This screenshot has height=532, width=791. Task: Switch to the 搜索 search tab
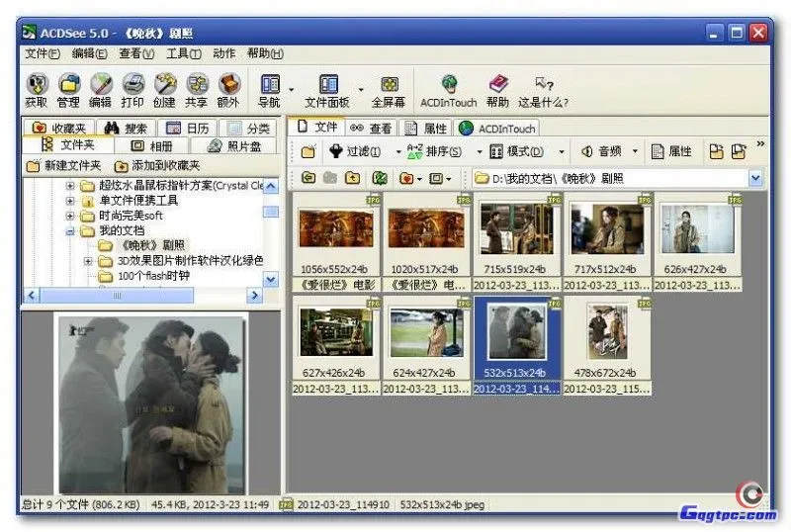[x=126, y=129]
